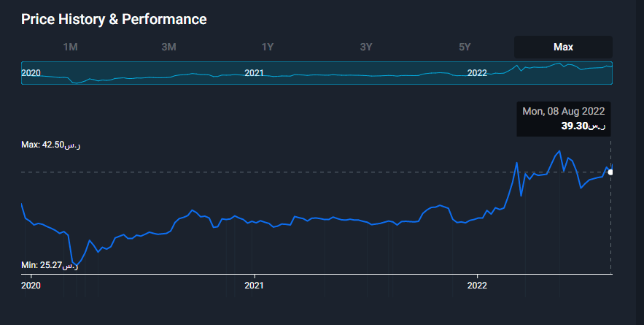Viewport: 644px width, 325px height.
Task: Click the 2020 label on the x-axis
Action: 31,285
